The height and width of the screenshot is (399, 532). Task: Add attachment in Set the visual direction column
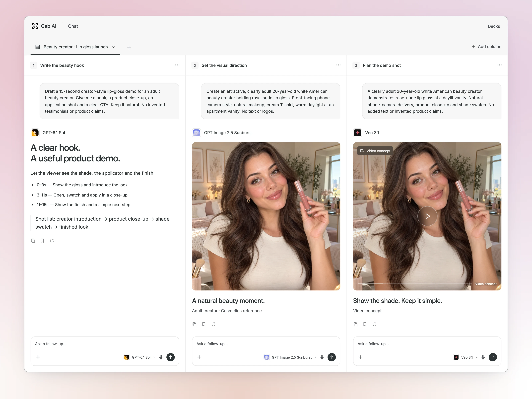click(199, 357)
